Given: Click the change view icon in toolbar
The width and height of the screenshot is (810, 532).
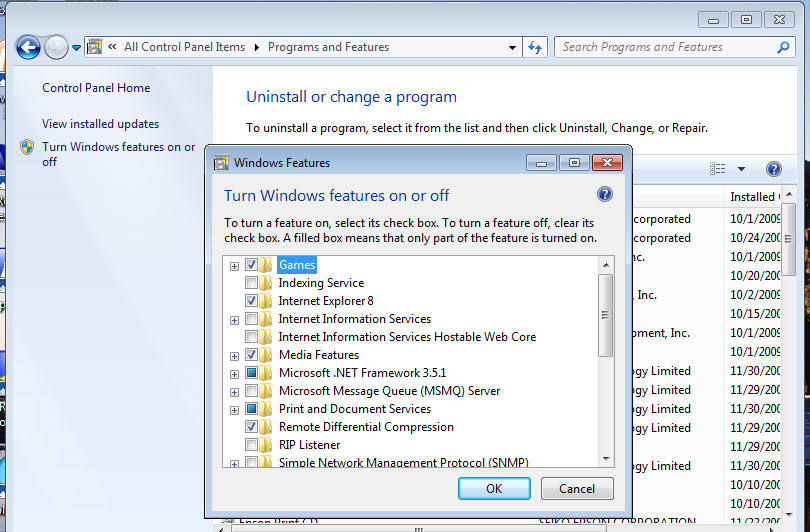Looking at the screenshot, I should click(x=718, y=169).
